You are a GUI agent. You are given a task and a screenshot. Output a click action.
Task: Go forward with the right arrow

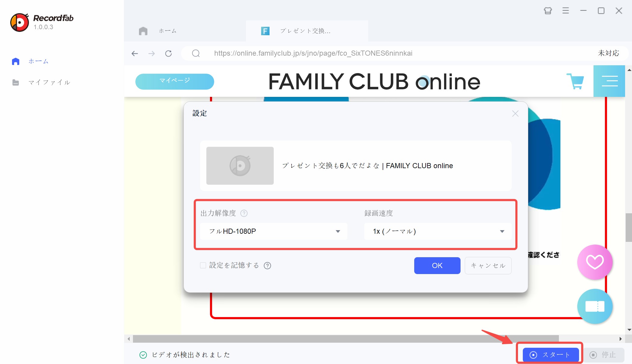pos(152,54)
